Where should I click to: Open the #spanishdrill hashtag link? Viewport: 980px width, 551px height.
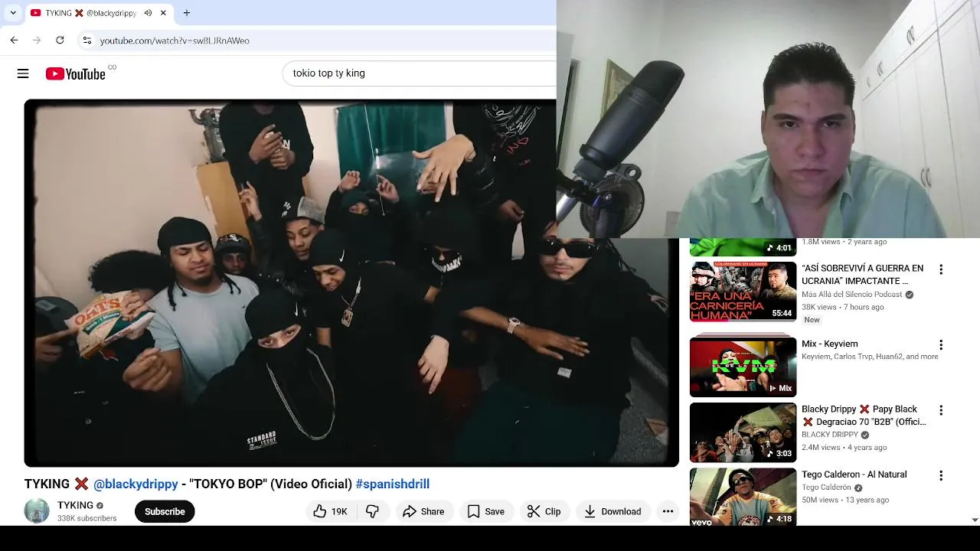(392, 484)
